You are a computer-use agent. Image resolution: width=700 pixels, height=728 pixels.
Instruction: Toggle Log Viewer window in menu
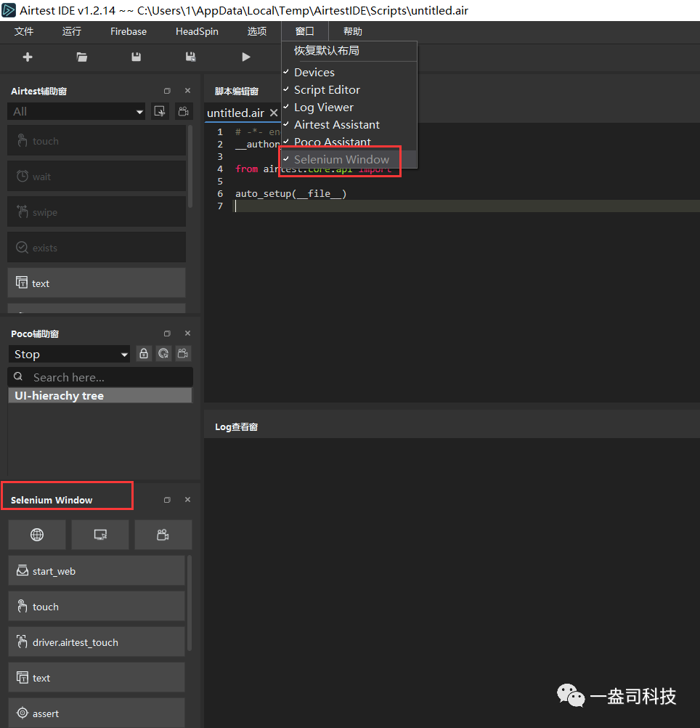tap(349, 108)
